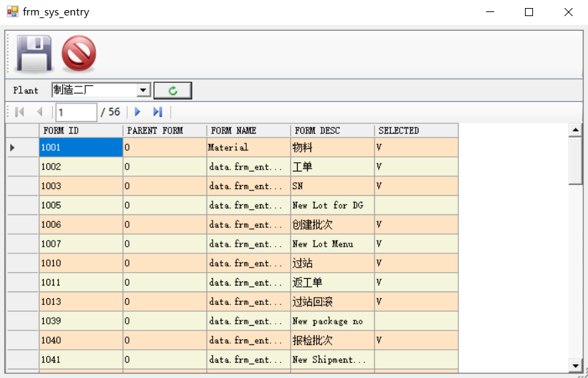This screenshot has height=378, width=588.
Task: Go to the next page arrow
Action: 138,112
